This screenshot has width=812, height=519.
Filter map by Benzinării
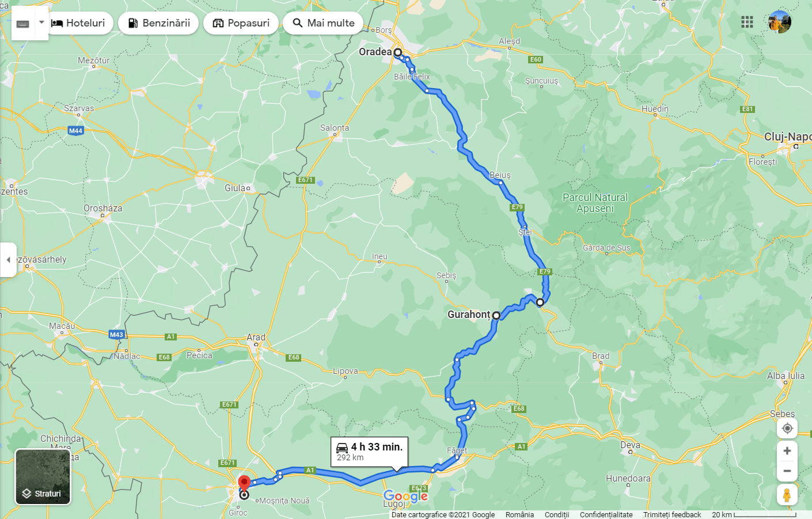click(x=158, y=23)
